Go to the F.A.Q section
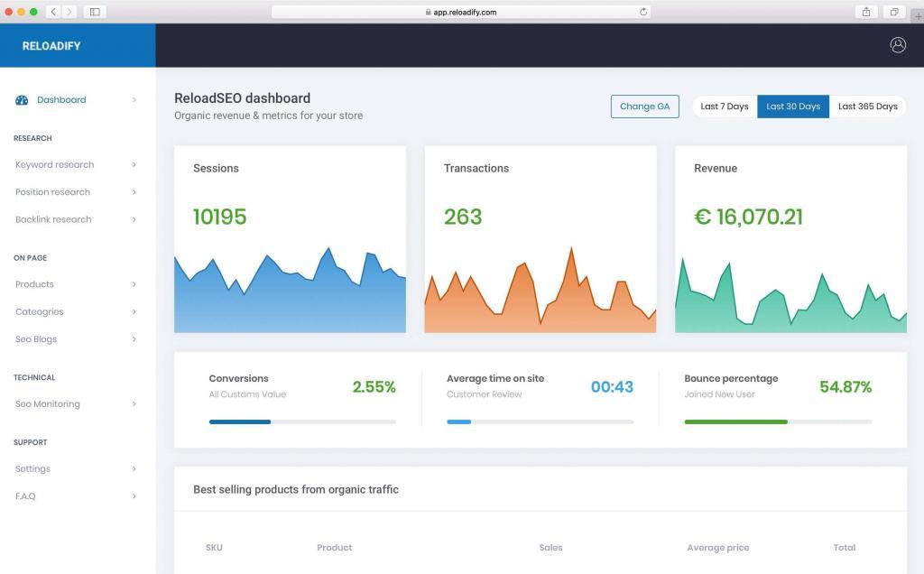924x574 pixels. pos(23,495)
